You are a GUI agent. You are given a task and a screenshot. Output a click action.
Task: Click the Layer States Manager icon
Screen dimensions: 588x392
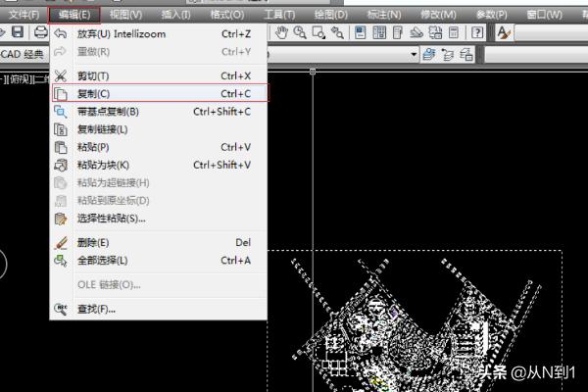click(465, 55)
